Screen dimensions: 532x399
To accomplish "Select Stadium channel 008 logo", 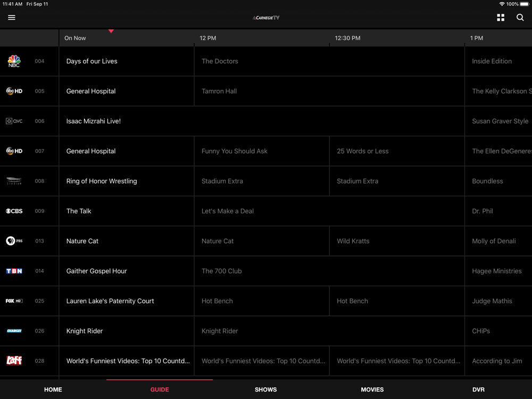I will point(14,181).
